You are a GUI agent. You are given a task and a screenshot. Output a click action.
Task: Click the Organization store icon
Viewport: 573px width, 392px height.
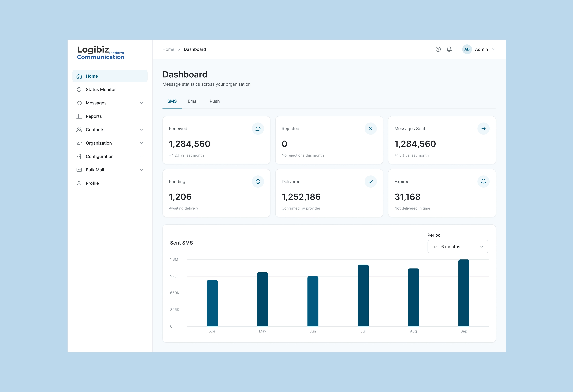point(79,143)
